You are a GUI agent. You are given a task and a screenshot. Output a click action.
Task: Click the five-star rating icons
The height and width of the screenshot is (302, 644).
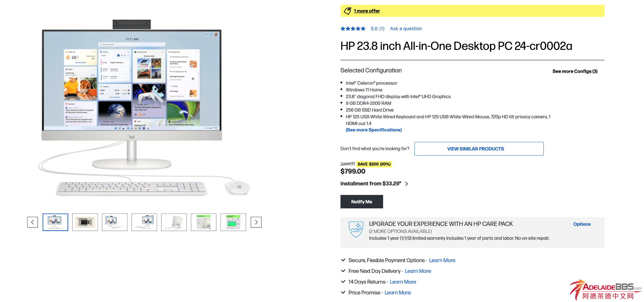pyautogui.click(x=353, y=29)
